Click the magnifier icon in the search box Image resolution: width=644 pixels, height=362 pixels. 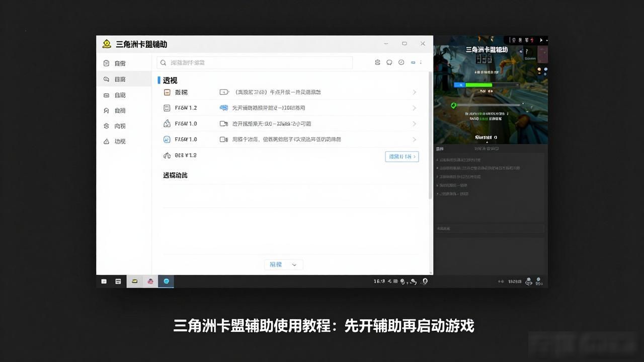click(164, 63)
